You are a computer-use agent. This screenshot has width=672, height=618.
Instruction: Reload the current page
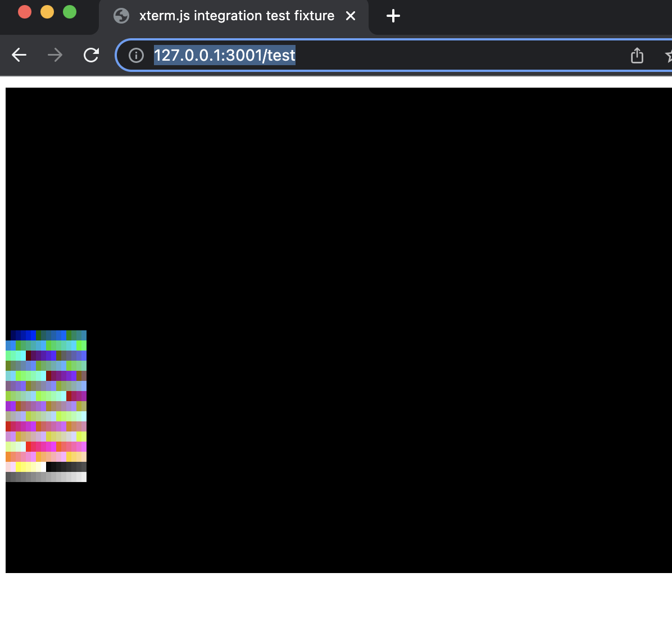click(91, 55)
